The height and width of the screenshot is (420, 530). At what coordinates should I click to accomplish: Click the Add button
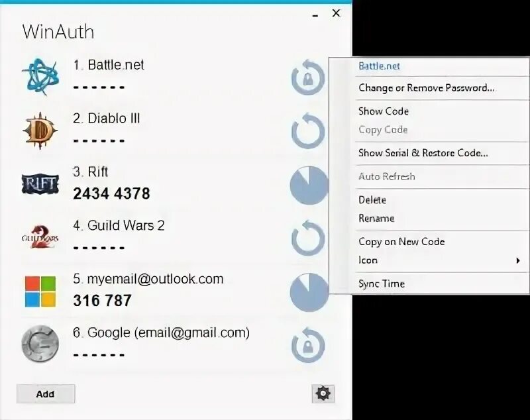pyautogui.click(x=45, y=394)
